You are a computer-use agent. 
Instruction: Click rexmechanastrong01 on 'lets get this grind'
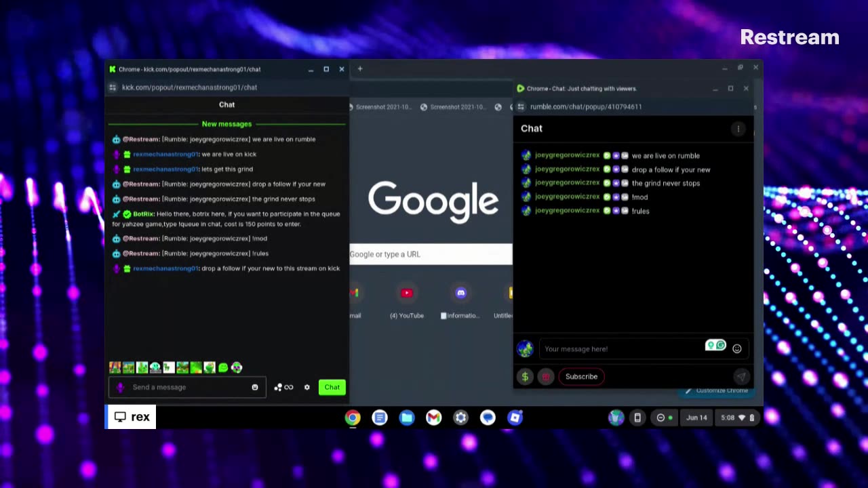(x=165, y=169)
